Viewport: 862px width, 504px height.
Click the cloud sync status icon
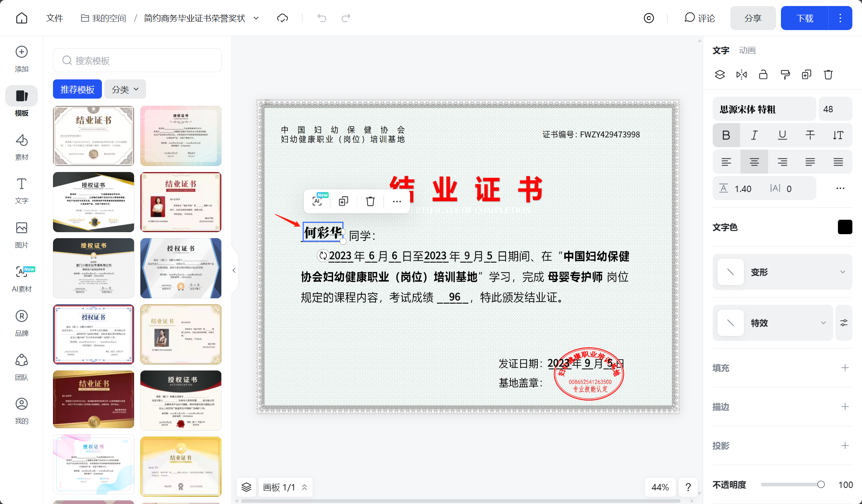tap(283, 18)
